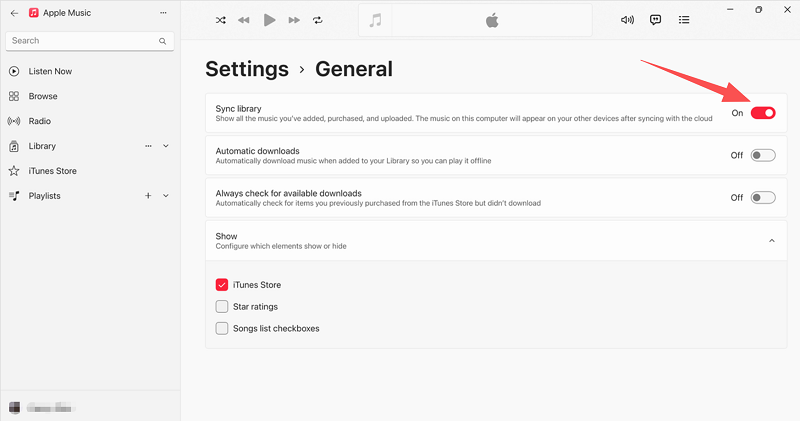Click the Apple logo in player display
Viewport: 800px width, 421px height.
[x=492, y=20]
